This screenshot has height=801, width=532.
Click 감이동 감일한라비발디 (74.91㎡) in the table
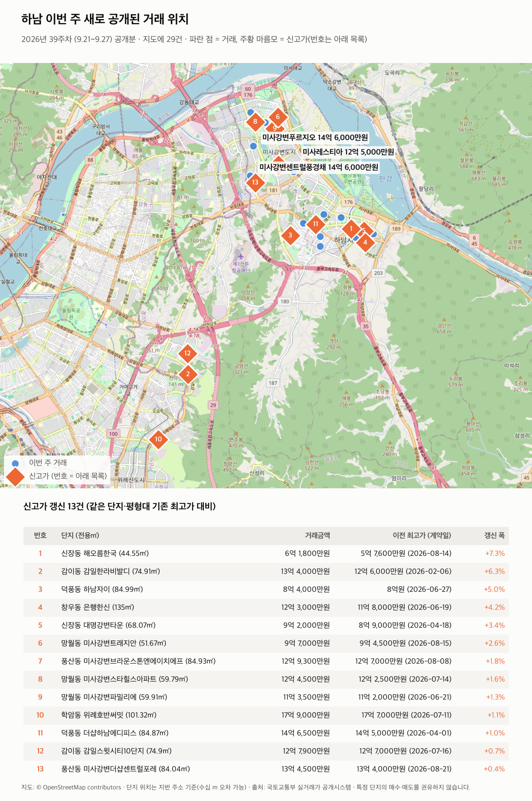(110, 571)
